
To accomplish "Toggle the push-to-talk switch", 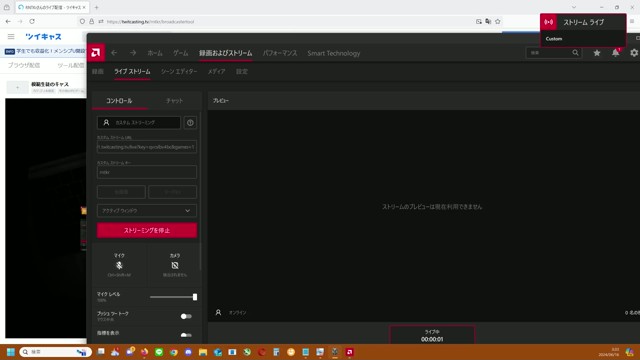I will click(186, 316).
